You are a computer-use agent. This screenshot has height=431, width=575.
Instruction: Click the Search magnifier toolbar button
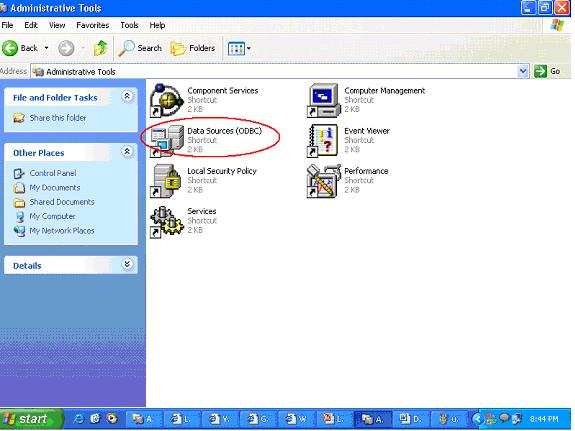coord(140,48)
